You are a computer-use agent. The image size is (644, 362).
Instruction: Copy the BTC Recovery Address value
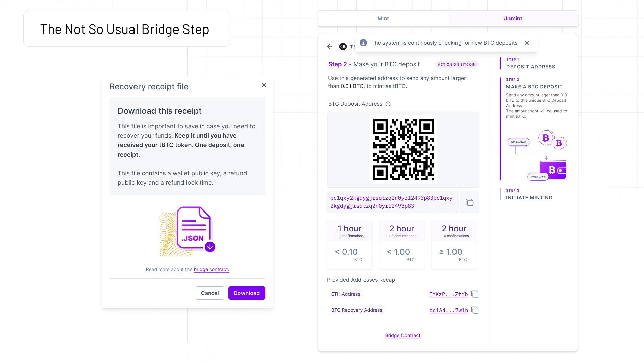475,310
